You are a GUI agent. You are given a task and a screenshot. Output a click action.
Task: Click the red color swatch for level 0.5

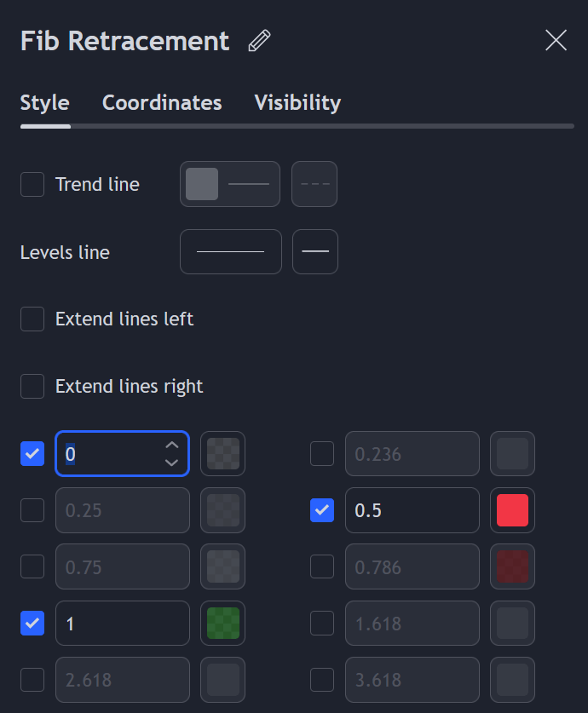coord(512,510)
